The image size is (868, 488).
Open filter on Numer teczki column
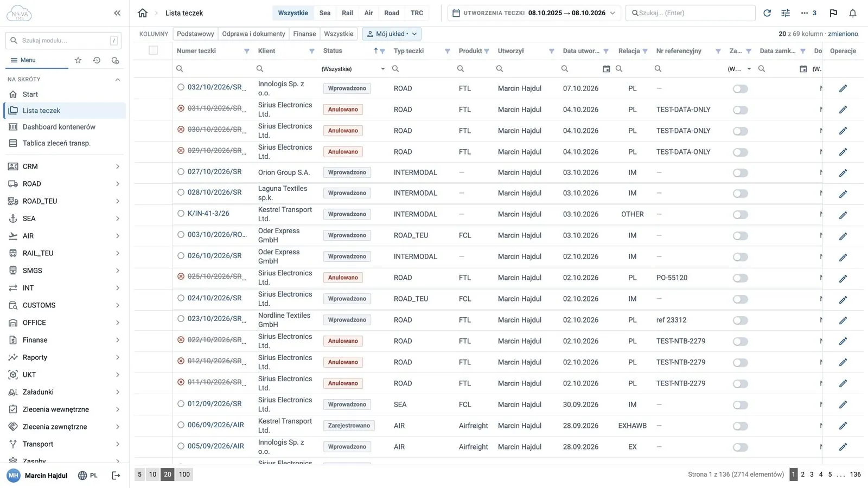click(247, 51)
